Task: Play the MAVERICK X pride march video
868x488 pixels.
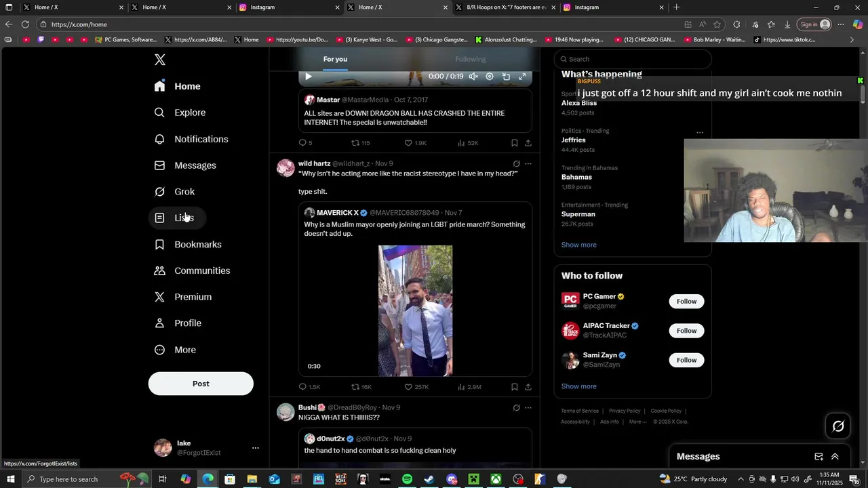Action: tap(415, 310)
